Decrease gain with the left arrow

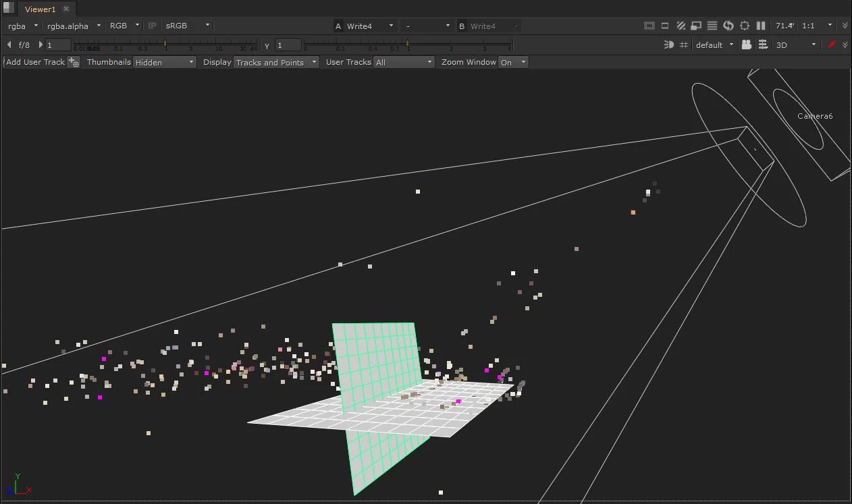coord(9,45)
